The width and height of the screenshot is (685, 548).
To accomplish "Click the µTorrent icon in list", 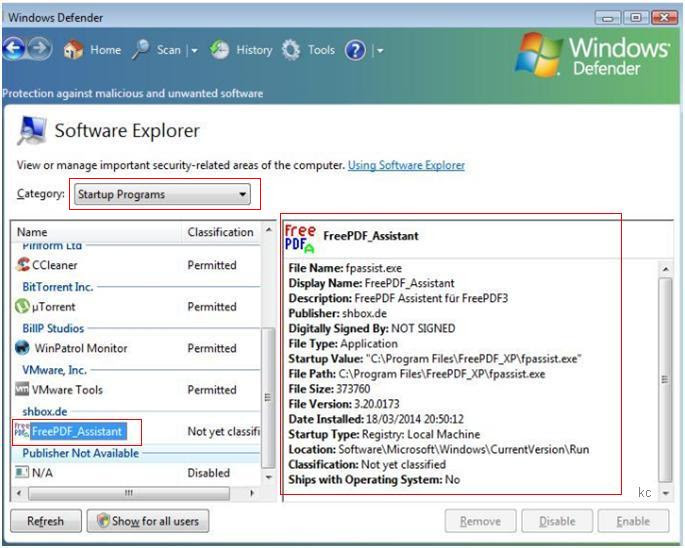I will pyautogui.click(x=22, y=306).
